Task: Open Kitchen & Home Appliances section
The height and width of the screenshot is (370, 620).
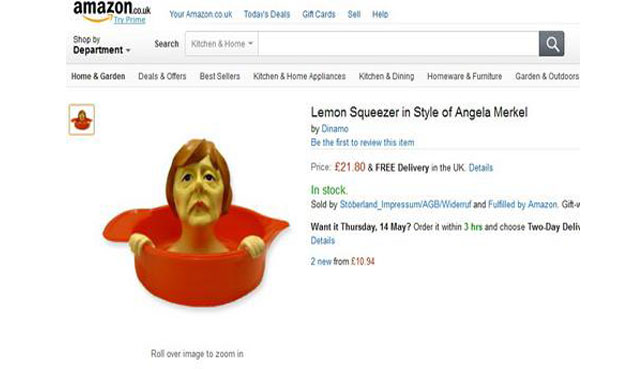Action: pyautogui.click(x=299, y=76)
